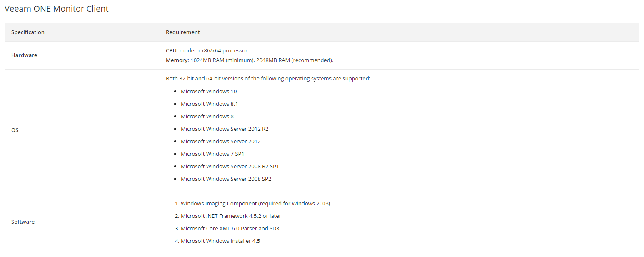Screen dimensions: 644x257
Task: Select the Specification column header
Action: [28, 32]
